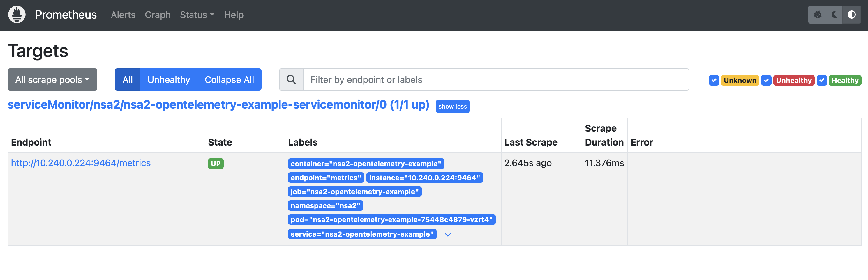Open the Graph page
The width and height of the screenshot is (868, 280).
tap(158, 15)
